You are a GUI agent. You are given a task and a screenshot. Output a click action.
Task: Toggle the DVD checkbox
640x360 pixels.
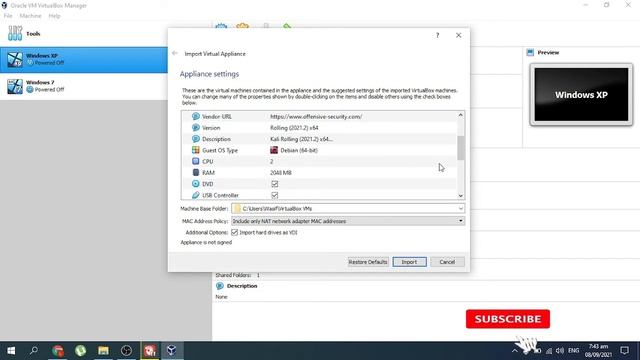[x=275, y=184]
